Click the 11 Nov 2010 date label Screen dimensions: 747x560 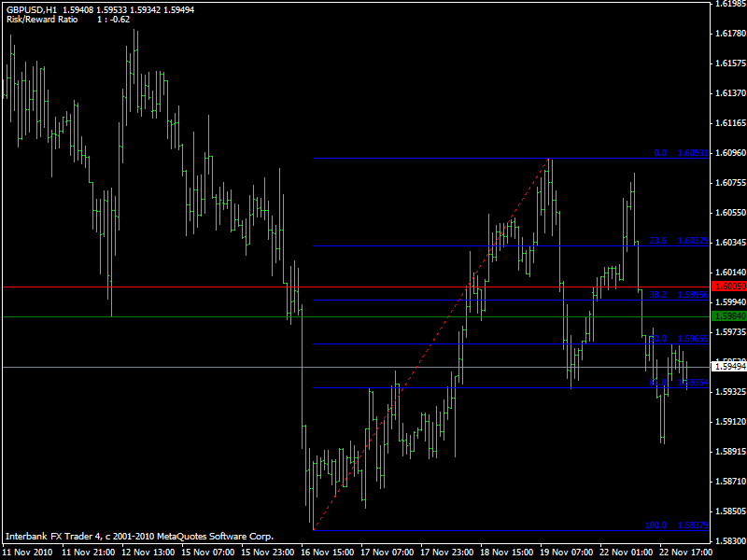tap(27, 552)
